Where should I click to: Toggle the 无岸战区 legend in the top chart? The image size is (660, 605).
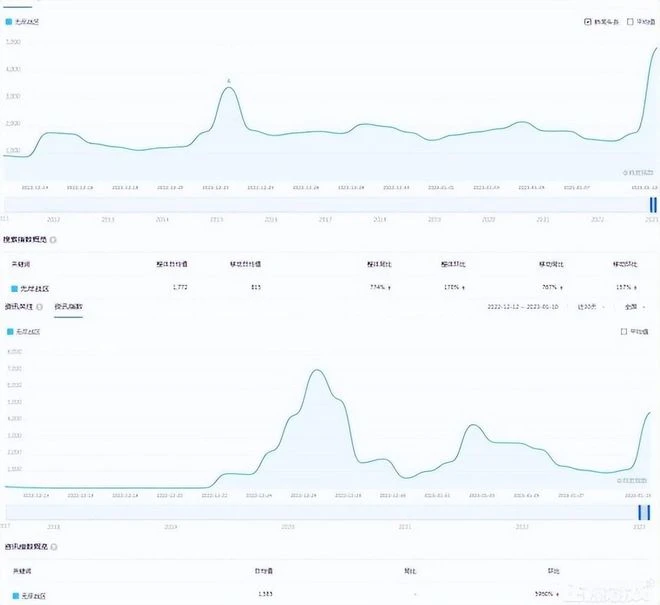[23, 20]
